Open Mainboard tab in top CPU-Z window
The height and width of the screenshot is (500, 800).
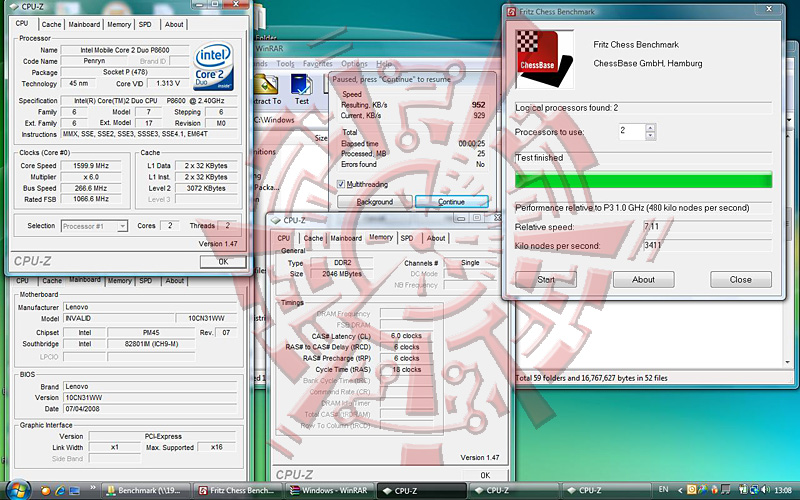point(84,24)
